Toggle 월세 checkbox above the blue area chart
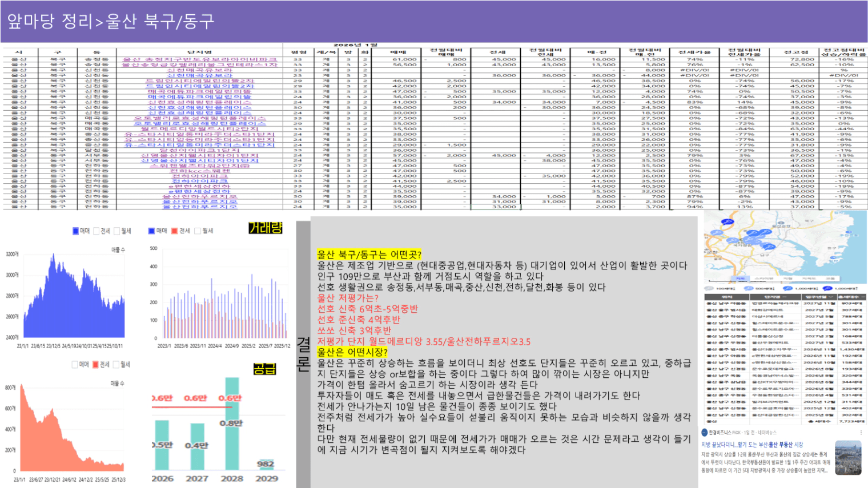This screenshot has width=868, height=488. pyautogui.click(x=117, y=231)
